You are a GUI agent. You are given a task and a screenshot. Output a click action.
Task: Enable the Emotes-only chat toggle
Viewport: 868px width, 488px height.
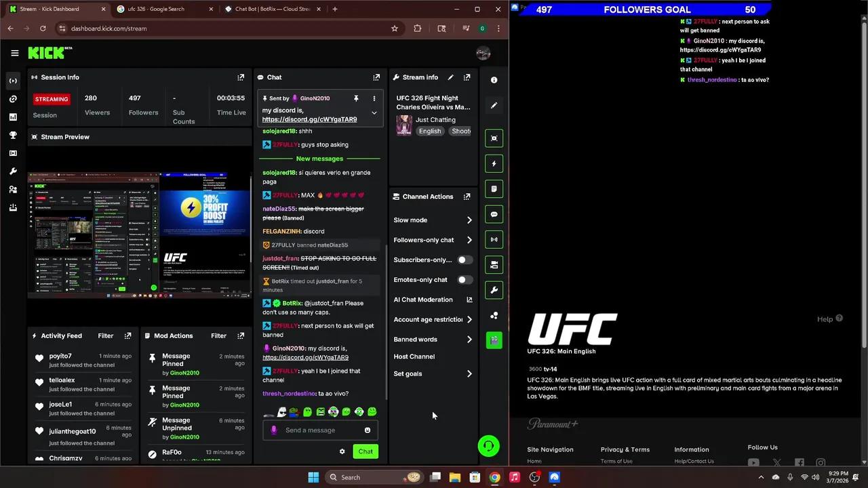(x=465, y=279)
